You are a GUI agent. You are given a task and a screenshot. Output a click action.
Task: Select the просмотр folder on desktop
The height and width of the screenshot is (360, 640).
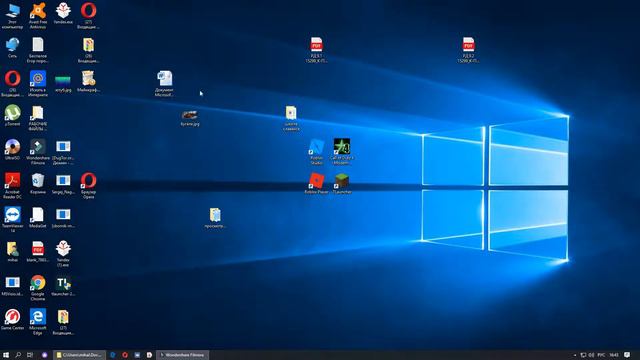[x=215, y=217]
